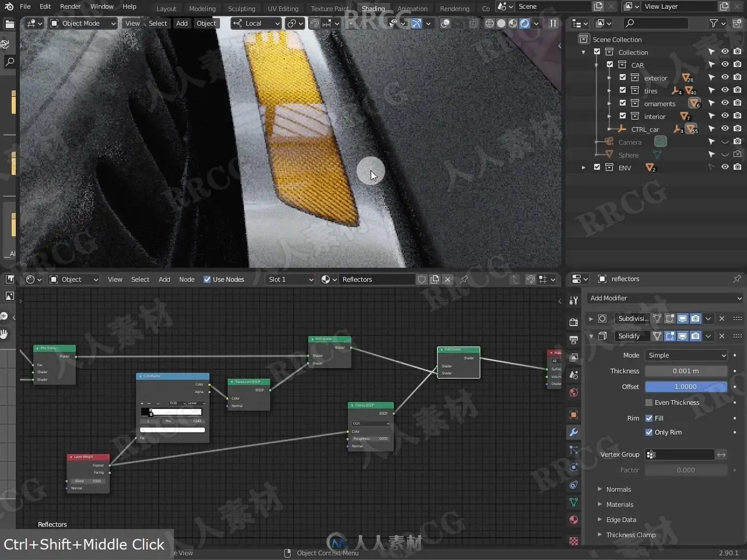
Task: Collapse the Solidify modifier panel
Action: (x=591, y=336)
